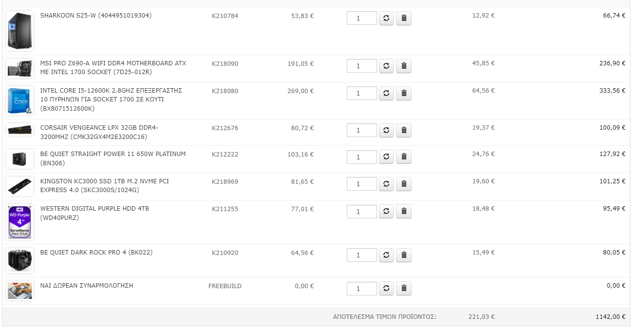Refresh quantity for Sharkoon S25-W case
Viewport: 644px width, 332px height.
click(x=386, y=19)
